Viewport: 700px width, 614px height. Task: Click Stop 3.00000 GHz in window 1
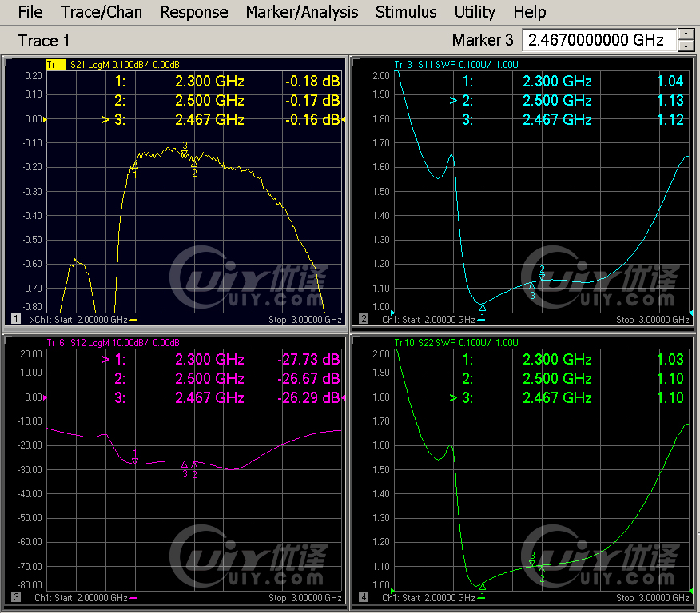(305, 320)
